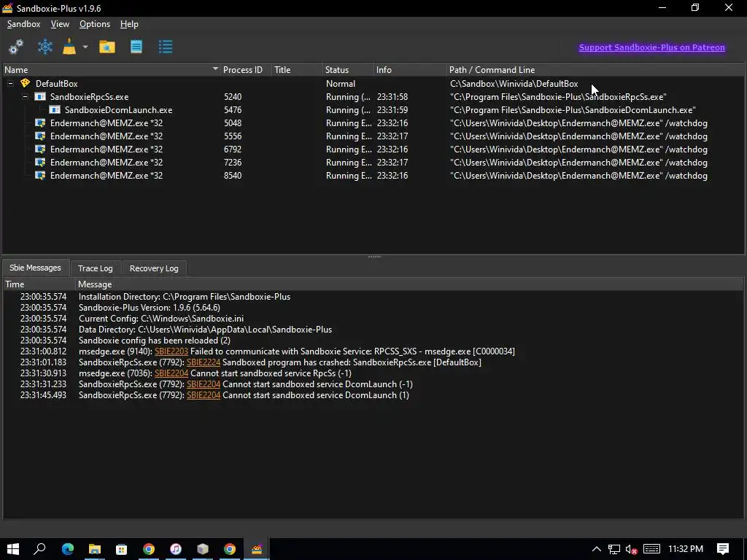Open SBIE2204 link in the 23:31:31.233 message
The height and width of the screenshot is (560, 747).
(204, 384)
